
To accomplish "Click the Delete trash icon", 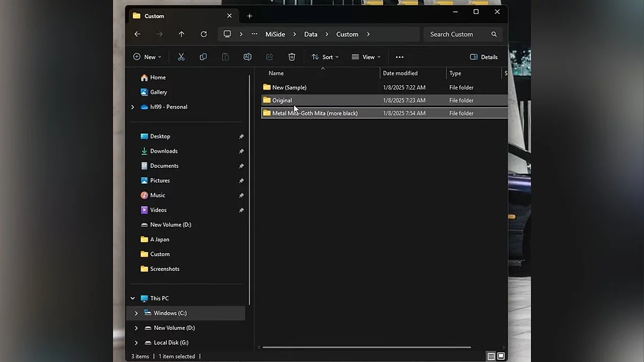I will 291,57.
